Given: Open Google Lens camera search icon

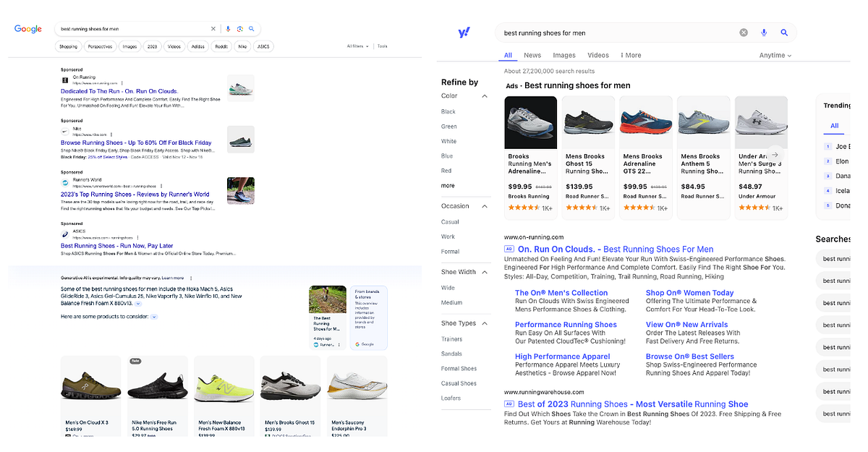Looking at the screenshot, I should coord(239,28).
